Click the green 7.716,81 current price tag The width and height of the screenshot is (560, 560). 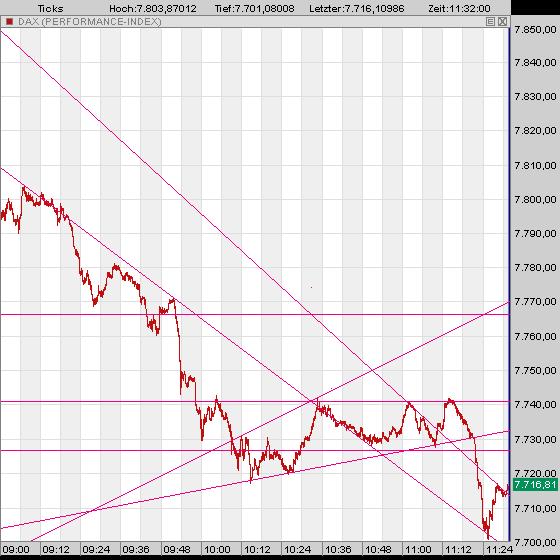click(535, 485)
